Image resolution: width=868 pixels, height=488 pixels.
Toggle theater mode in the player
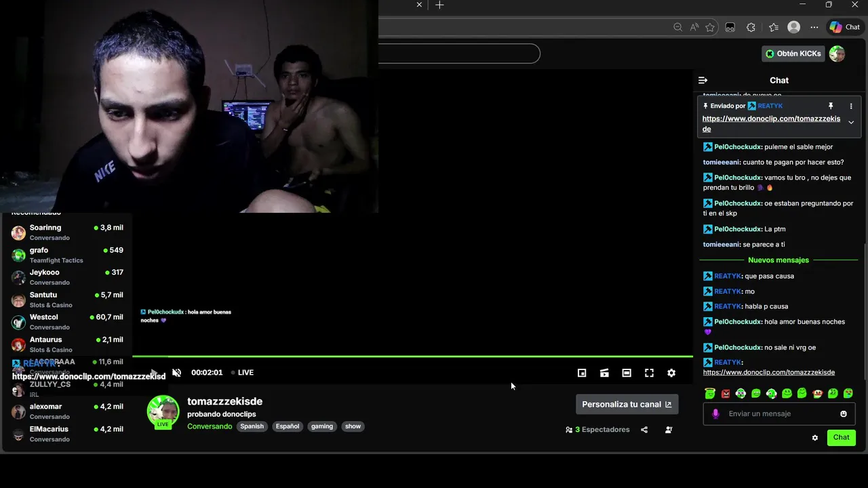point(627,373)
